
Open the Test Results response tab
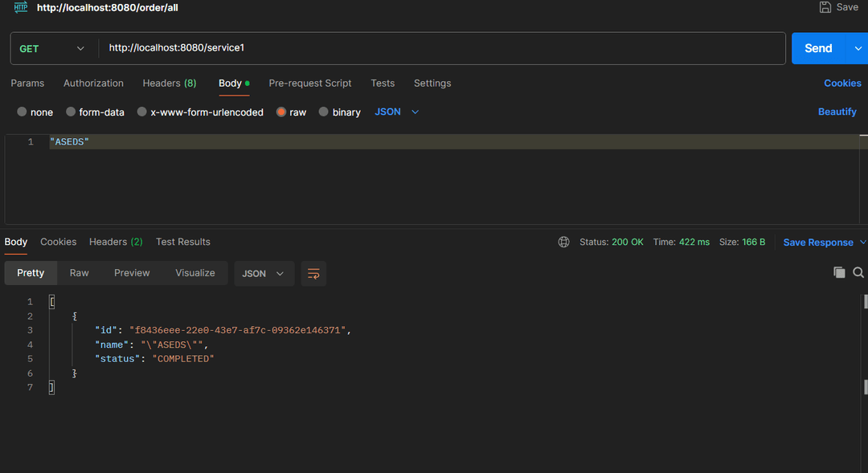[182, 242]
